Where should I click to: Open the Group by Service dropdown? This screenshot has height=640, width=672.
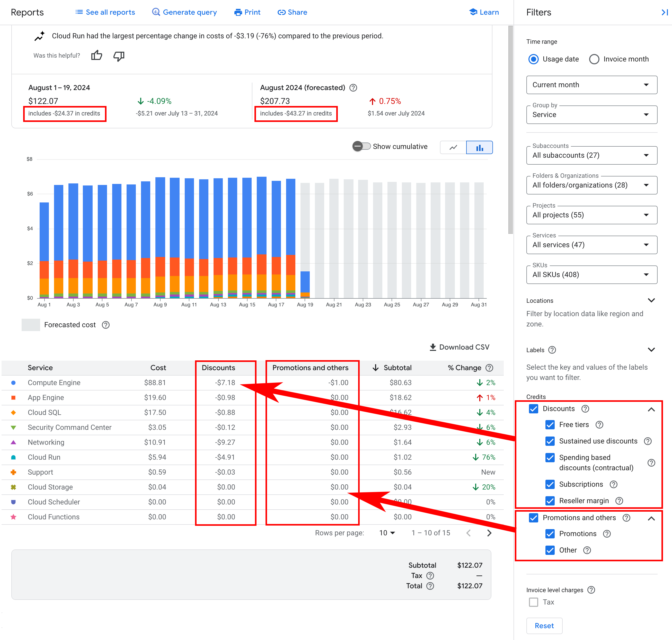(x=590, y=116)
